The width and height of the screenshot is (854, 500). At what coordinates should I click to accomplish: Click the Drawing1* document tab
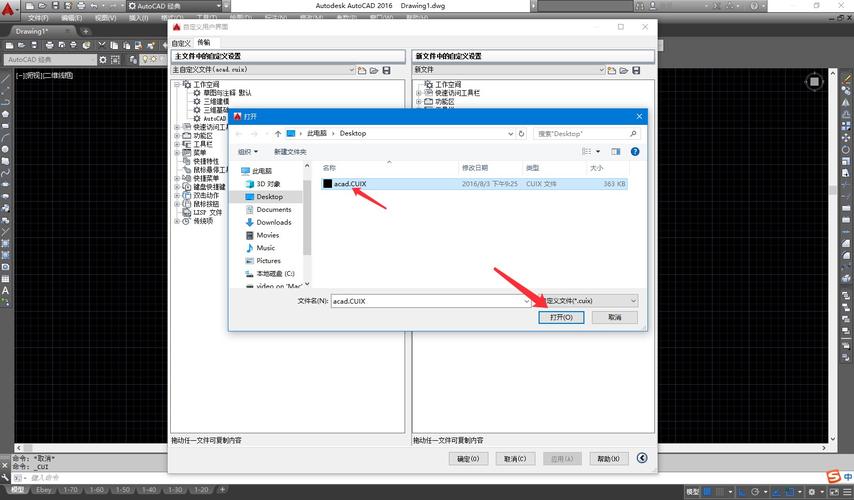click(x=32, y=32)
